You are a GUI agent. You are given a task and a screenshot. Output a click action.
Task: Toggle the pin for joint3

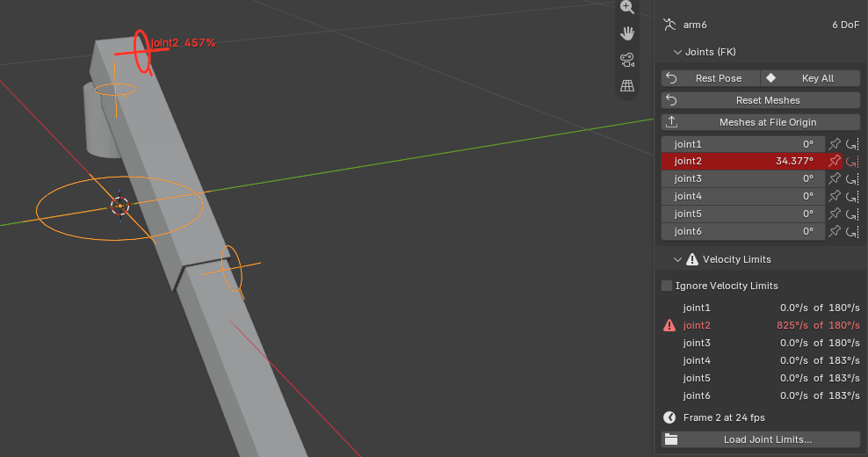pyautogui.click(x=835, y=178)
